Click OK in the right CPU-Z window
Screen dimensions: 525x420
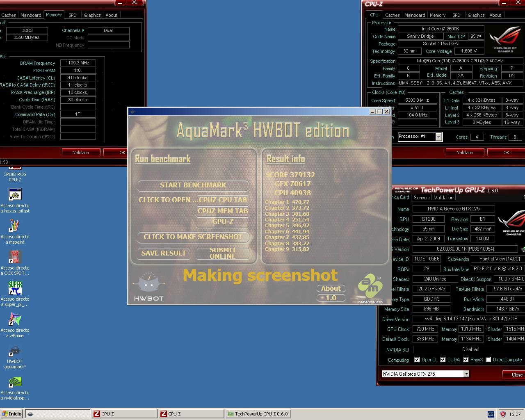(x=506, y=153)
